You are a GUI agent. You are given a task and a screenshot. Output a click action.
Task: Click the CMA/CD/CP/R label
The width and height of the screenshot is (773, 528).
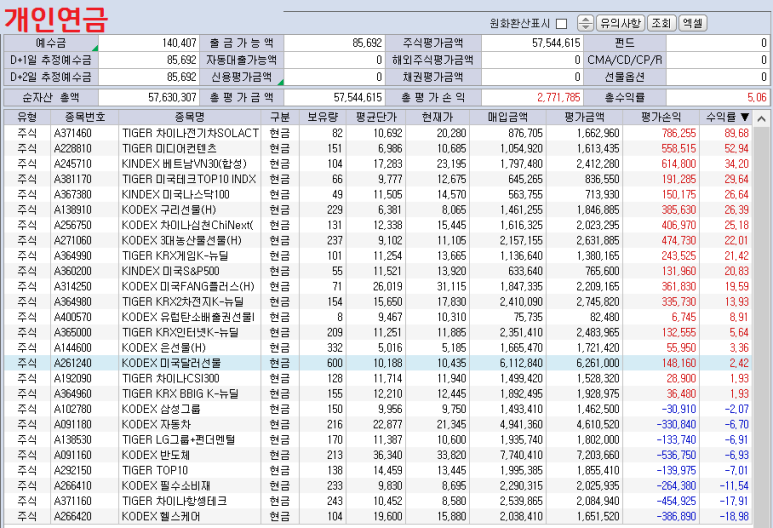[x=625, y=60]
